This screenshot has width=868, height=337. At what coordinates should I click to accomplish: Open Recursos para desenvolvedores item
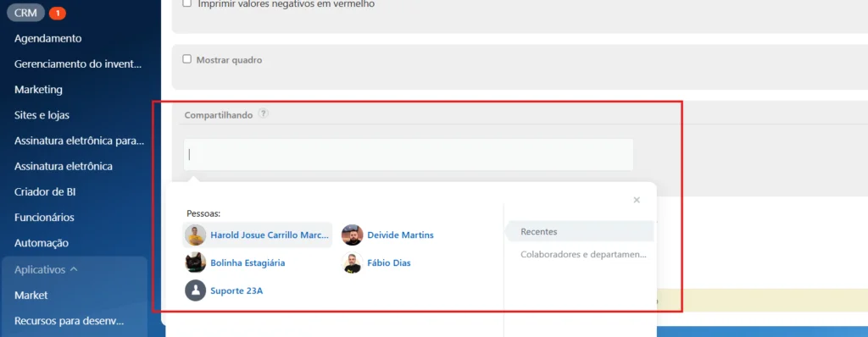[70, 321]
